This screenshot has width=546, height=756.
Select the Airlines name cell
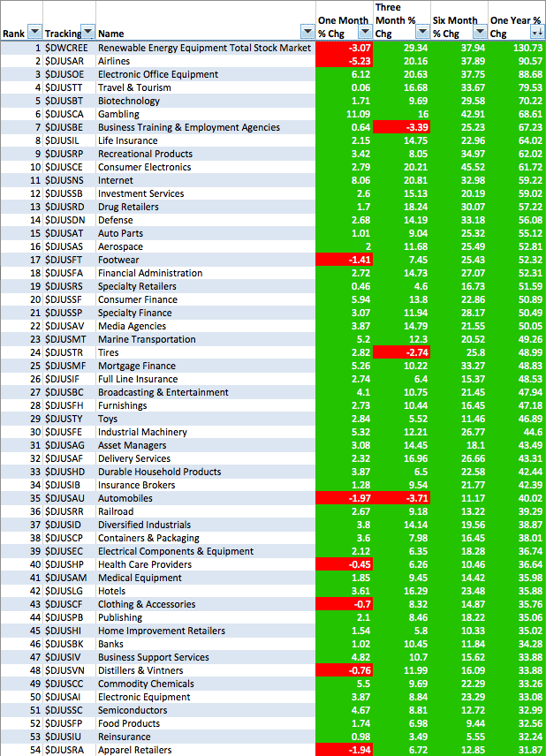pos(206,61)
